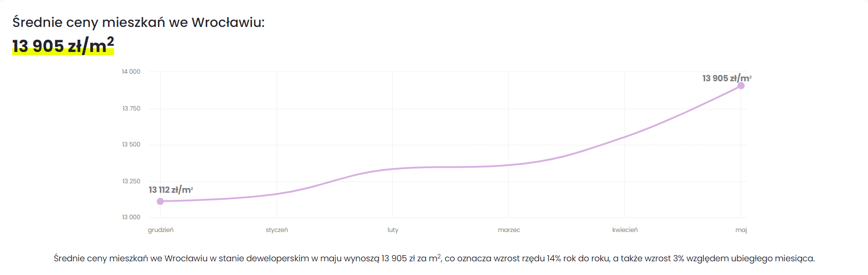Click the '13 500' y-axis value

[x=131, y=145]
